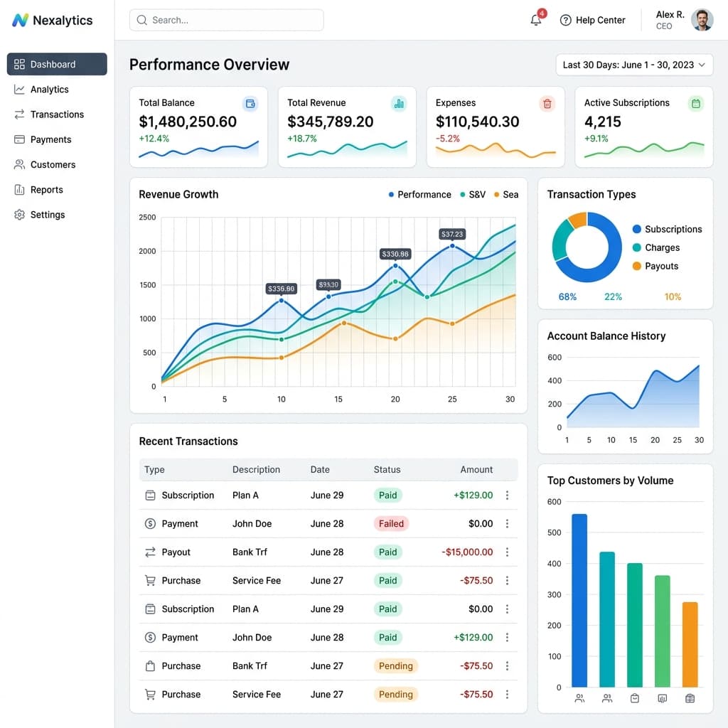Click the orange donut segment for Payouts
Image resolution: width=728 pixels, height=728 pixels.
point(578,219)
